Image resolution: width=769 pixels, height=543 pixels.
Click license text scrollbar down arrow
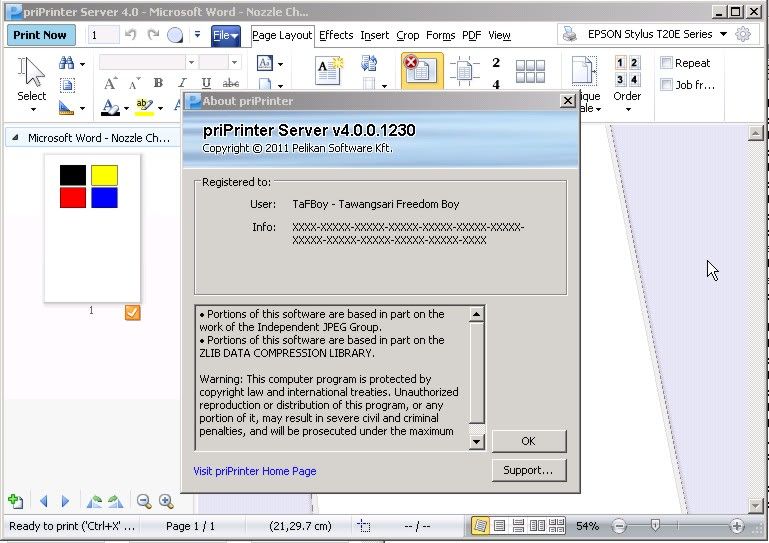(x=476, y=441)
